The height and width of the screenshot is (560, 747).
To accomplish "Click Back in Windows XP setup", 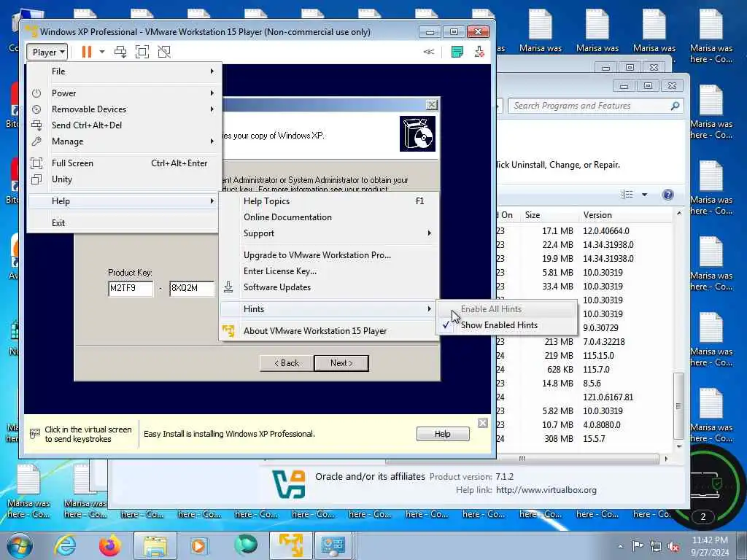I will pyautogui.click(x=287, y=363).
